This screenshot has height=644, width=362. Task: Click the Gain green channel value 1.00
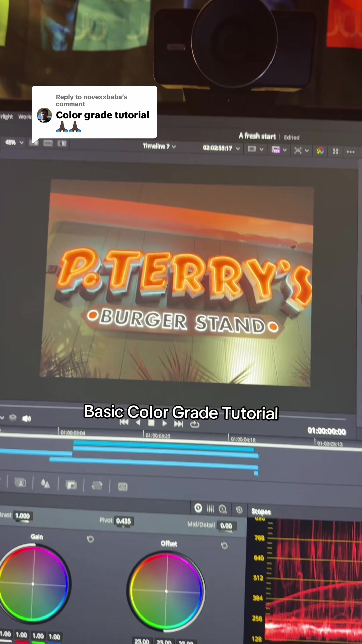click(38, 636)
